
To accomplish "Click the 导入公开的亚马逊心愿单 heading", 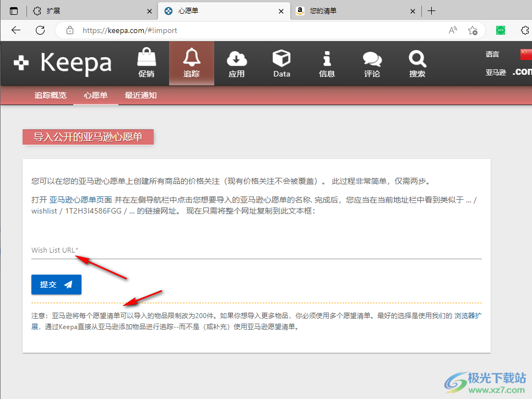I will pyautogui.click(x=88, y=137).
